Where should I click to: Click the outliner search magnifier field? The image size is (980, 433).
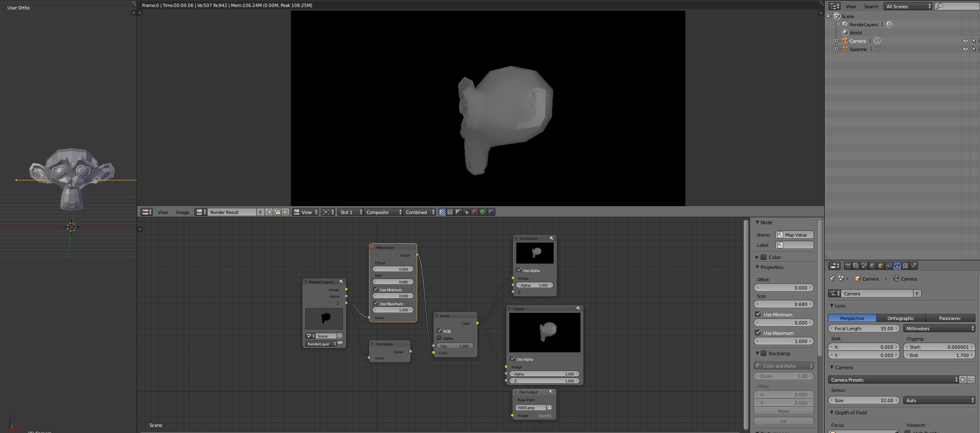tap(957, 6)
